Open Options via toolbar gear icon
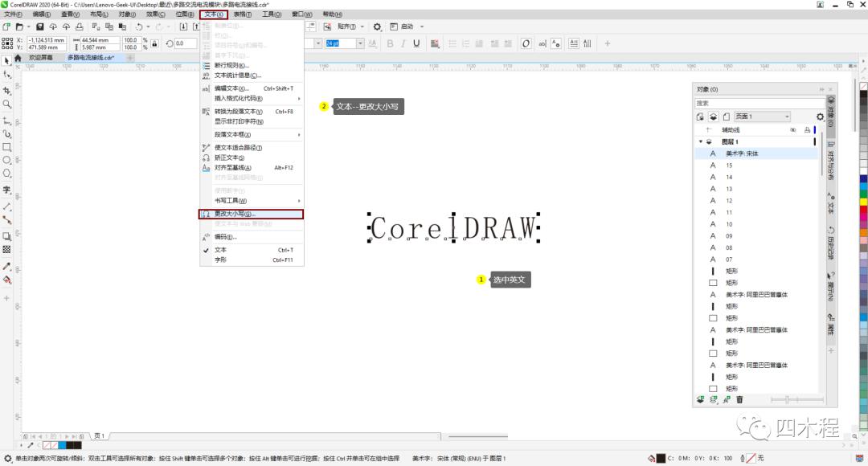The image size is (868, 466). pyautogui.click(x=377, y=27)
